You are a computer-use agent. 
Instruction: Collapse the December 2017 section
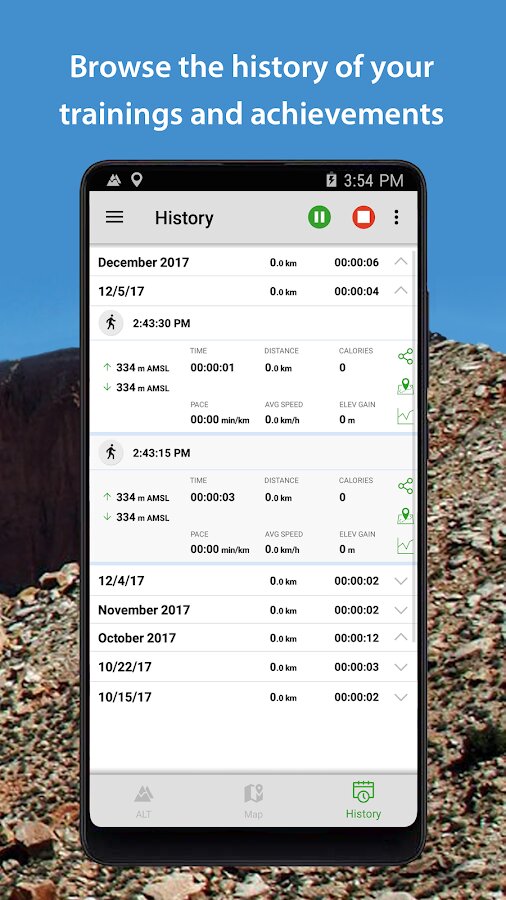pos(401,262)
